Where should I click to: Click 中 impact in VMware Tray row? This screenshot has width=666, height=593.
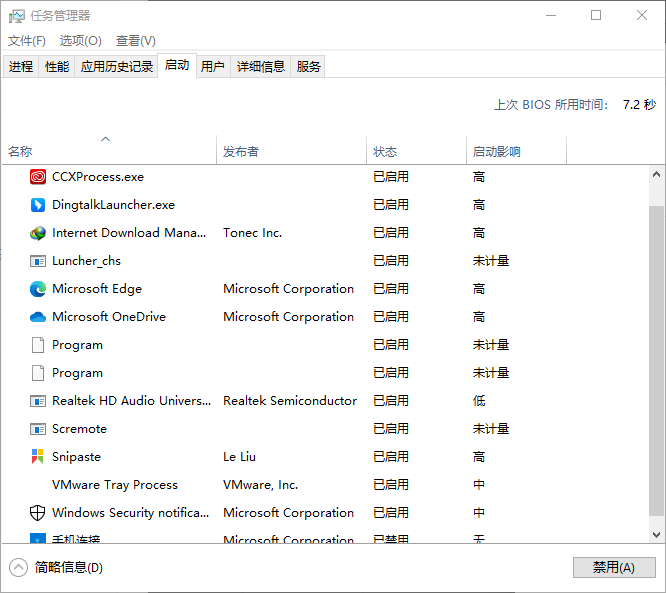pyautogui.click(x=479, y=485)
